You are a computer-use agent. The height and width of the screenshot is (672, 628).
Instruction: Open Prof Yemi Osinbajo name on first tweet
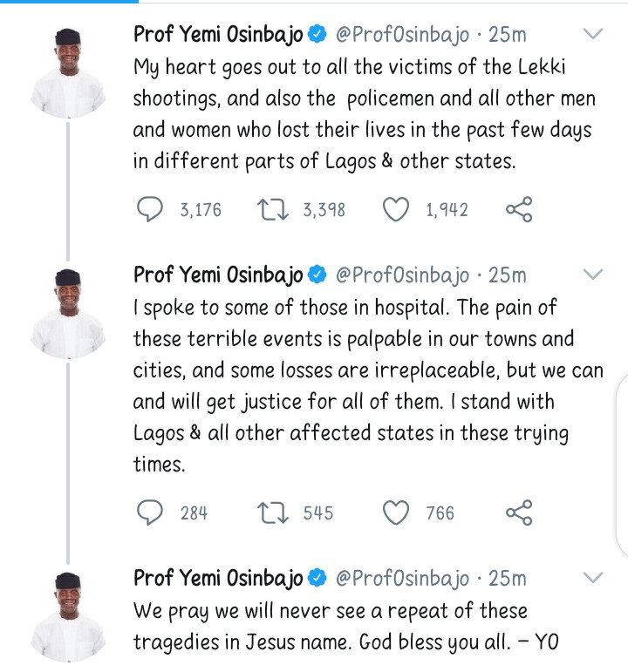tap(218, 35)
